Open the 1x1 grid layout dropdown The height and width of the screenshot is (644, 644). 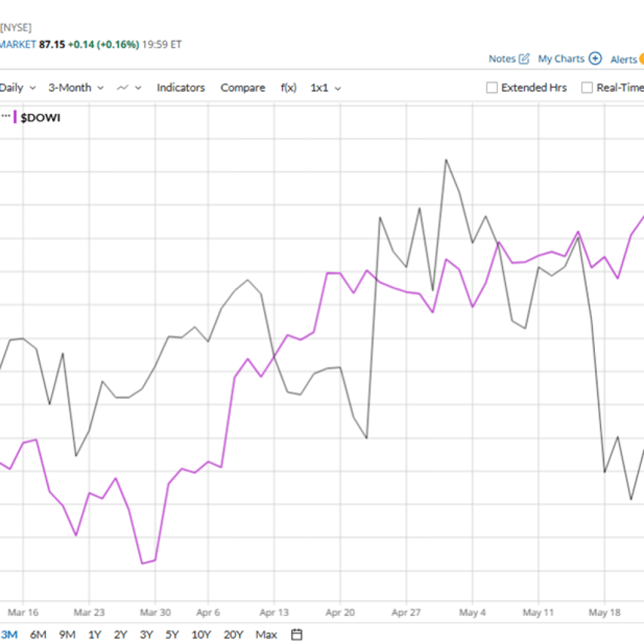(x=325, y=88)
